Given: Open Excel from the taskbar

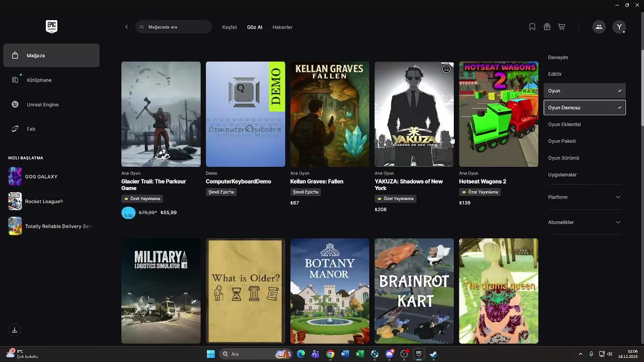Looking at the screenshot, I should pos(360,354).
